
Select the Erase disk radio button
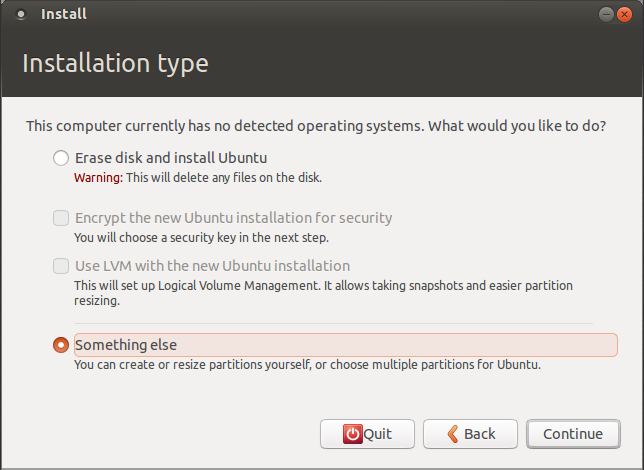point(61,158)
